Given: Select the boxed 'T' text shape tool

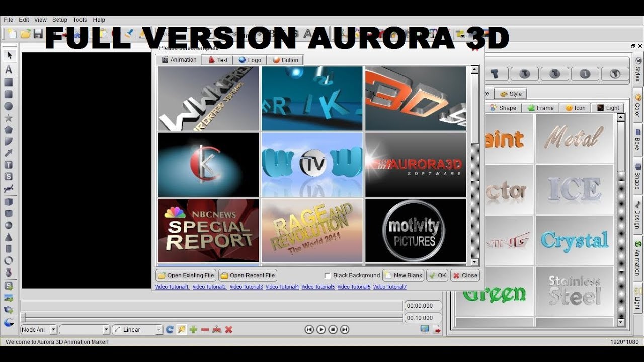Looking at the screenshot, I should 9,165.
